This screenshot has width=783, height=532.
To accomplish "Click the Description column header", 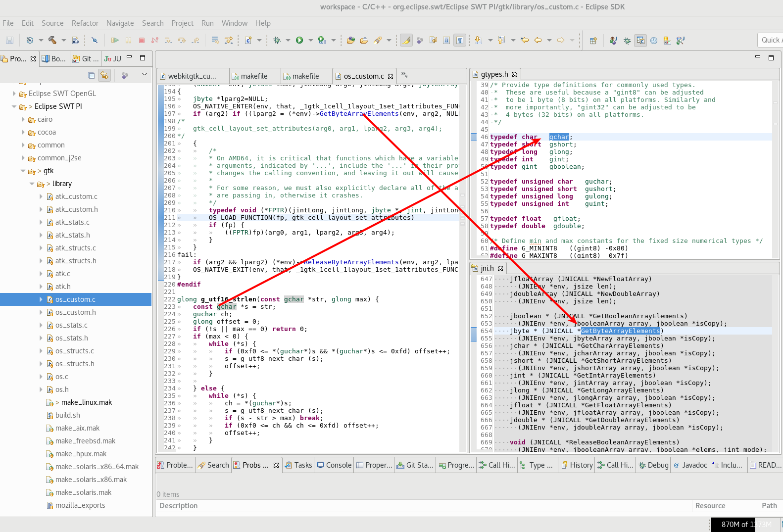I will tap(179, 505).
